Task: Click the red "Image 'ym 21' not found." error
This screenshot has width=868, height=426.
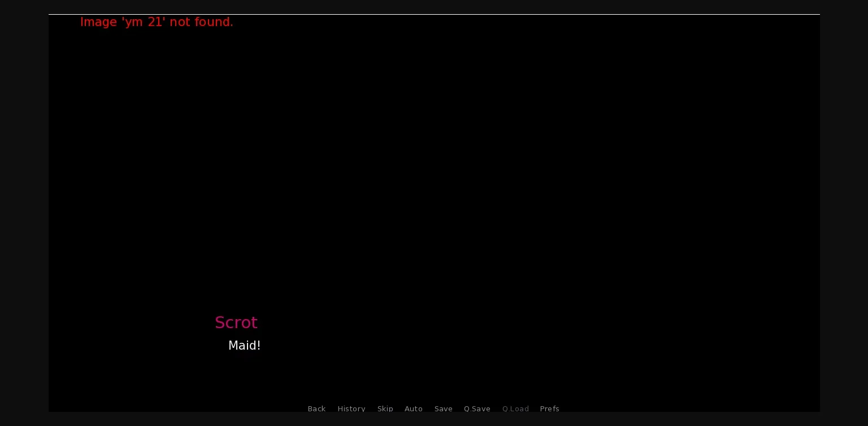Action: coord(157,22)
